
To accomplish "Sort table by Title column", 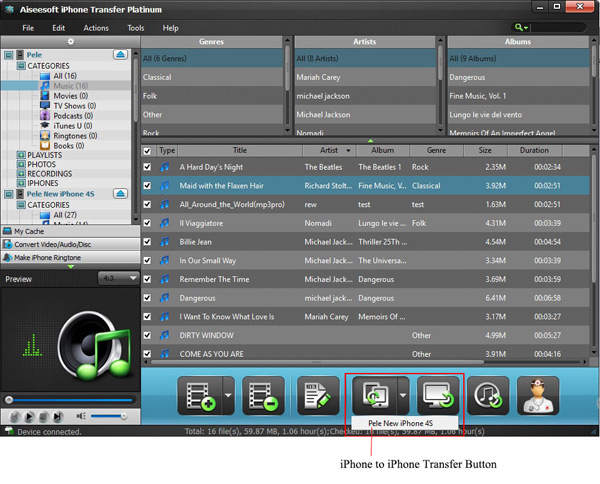I will pyautogui.click(x=240, y=150).
